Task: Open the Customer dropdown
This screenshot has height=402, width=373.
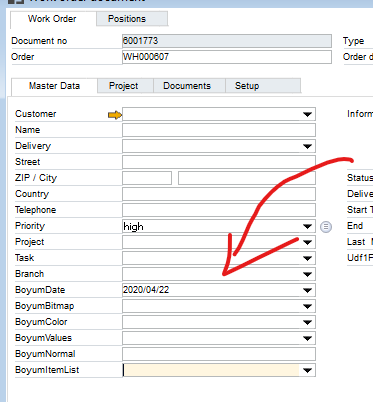Action: click(307, 114)
